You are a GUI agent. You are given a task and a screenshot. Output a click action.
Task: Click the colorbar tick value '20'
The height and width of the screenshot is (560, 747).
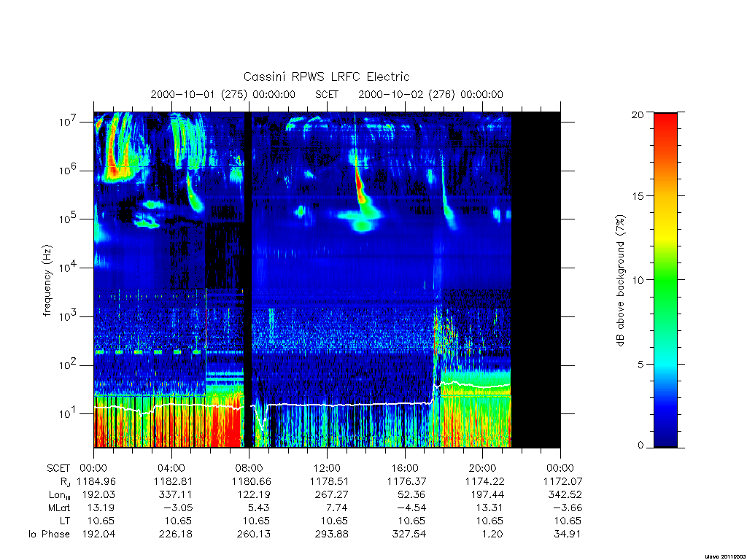(638, 114)
